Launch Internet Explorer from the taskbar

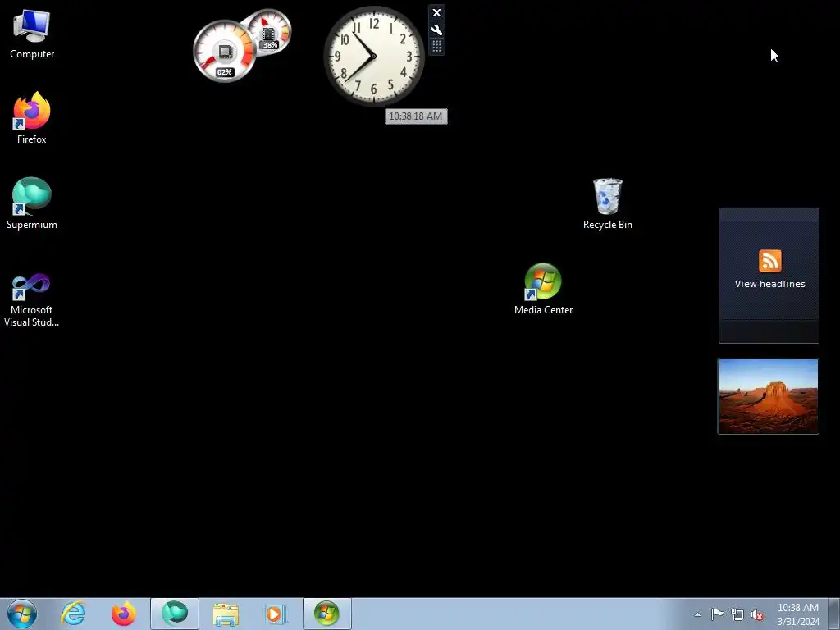point(73,614)
